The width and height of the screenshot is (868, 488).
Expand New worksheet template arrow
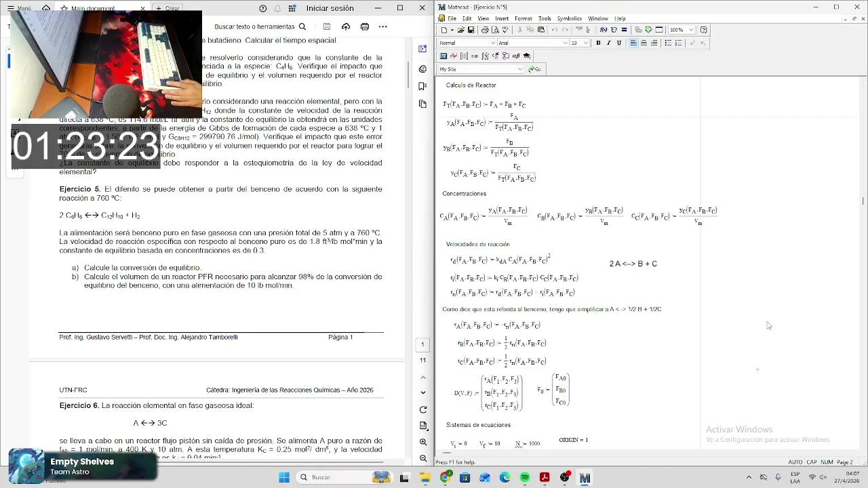452,30
